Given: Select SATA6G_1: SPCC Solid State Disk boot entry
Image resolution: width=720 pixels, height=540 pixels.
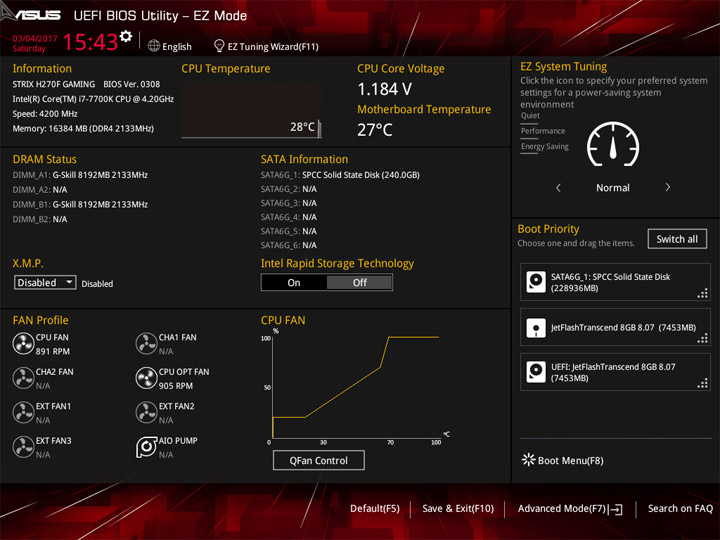Looking at the screenshot, I should click(615, 282).
